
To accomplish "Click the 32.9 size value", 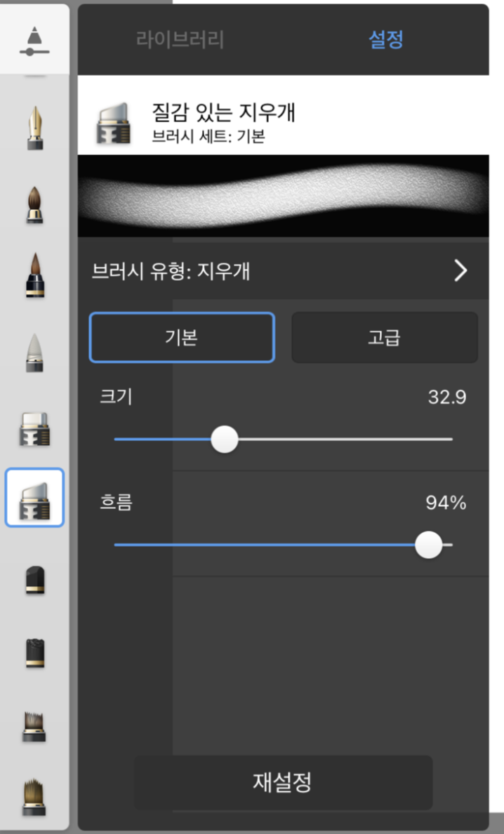I will click(447, 397).
